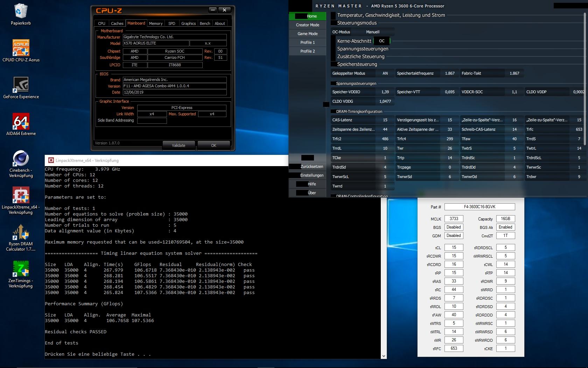
Task: Click CPU-Z Model field X570 AORUS ELITE
Action: 156,43
